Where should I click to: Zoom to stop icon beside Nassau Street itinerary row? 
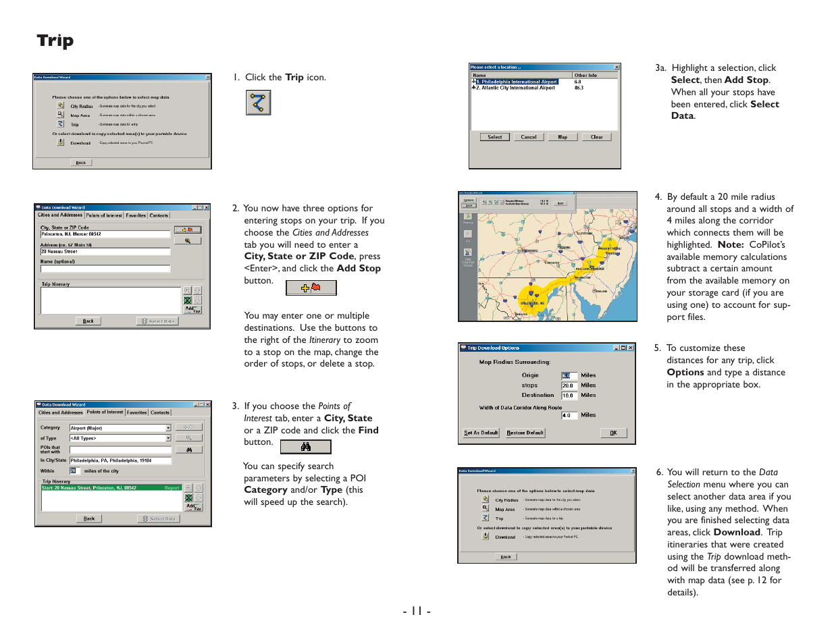point(188,487)
